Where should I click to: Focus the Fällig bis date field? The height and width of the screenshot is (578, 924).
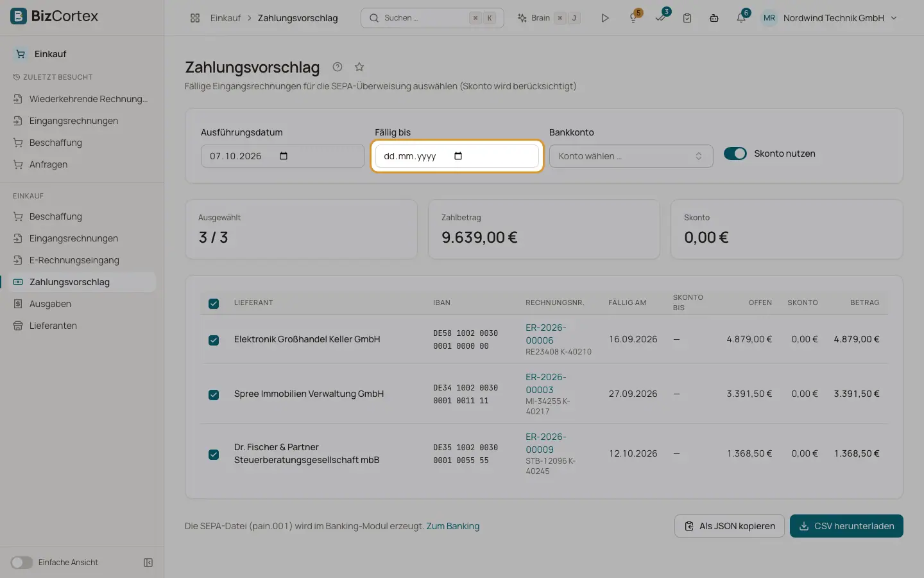pos(457,156)
